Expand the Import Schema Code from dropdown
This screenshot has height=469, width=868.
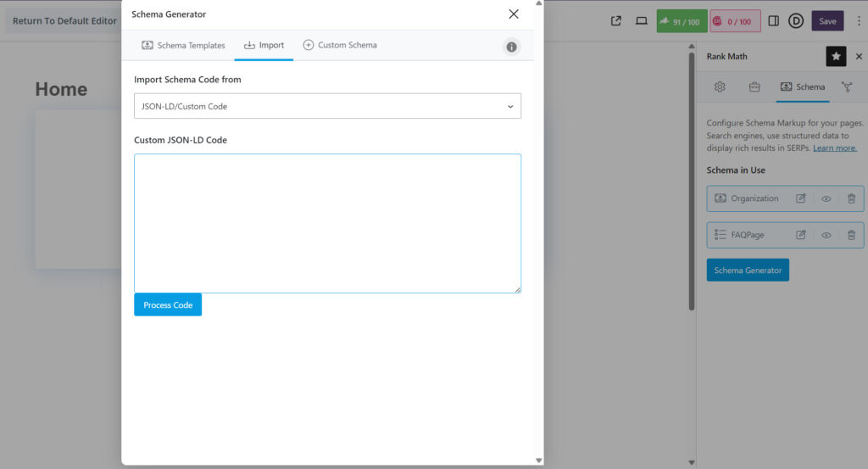327,107
